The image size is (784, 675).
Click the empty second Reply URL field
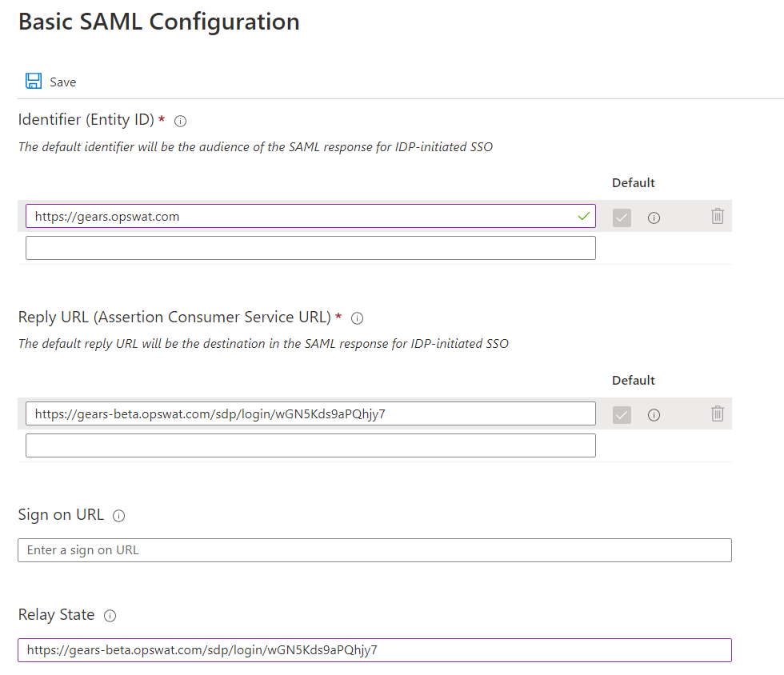click(310, 445)
